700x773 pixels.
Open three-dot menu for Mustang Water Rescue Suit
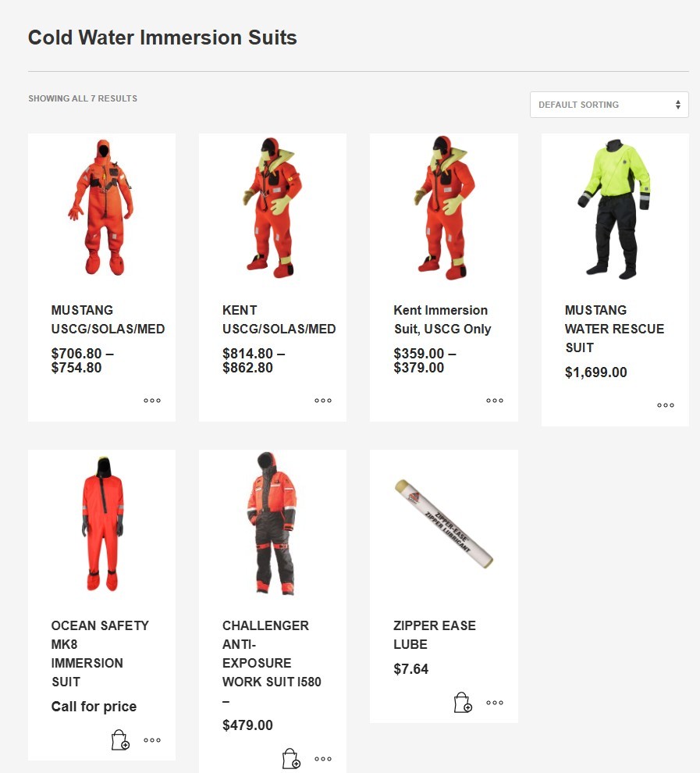666,405
